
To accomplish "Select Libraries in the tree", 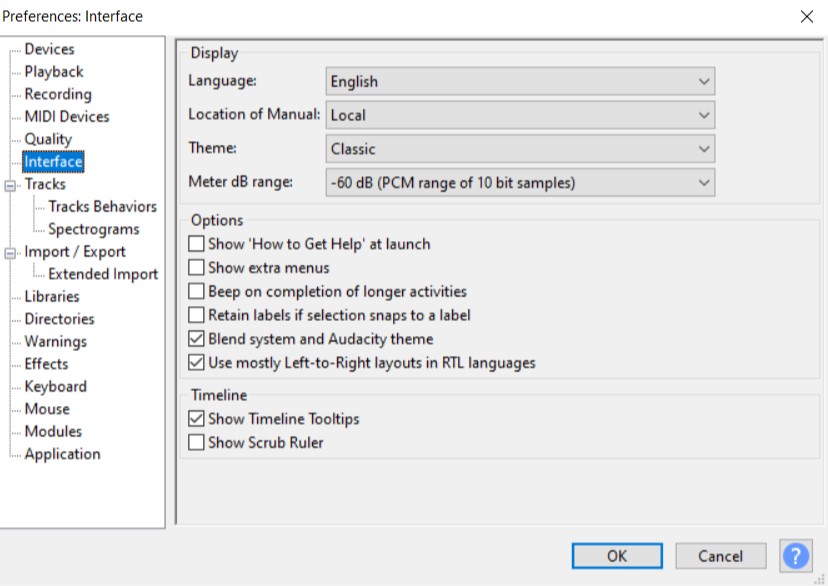I will coord(52,297).
